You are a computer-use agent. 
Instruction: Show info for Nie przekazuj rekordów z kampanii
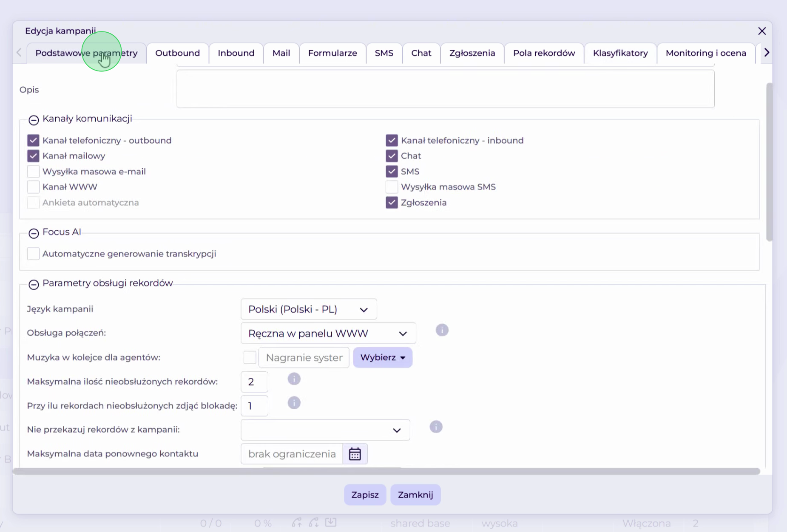pos(436,427)
